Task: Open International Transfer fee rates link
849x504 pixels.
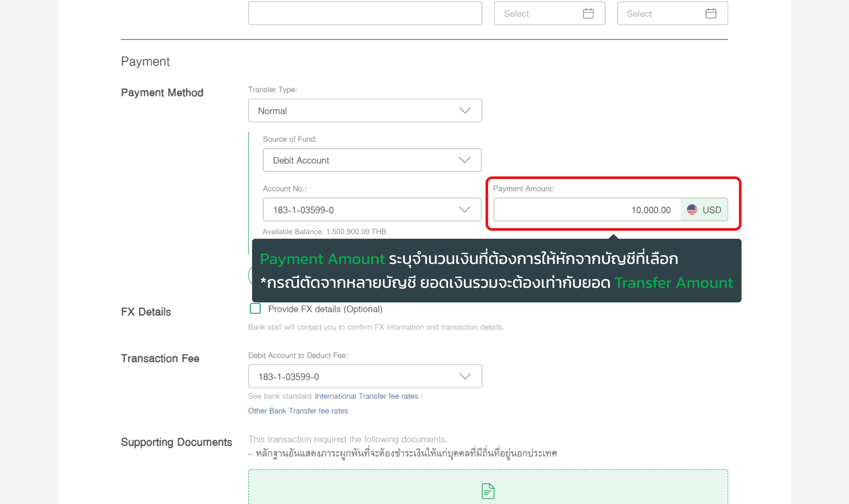Action: click(x=366, y=396)
